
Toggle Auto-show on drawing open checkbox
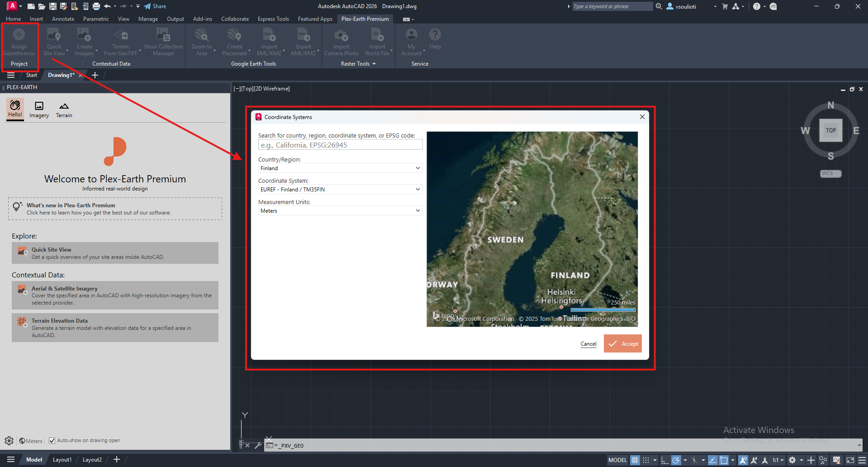click(x=52, y=441)
